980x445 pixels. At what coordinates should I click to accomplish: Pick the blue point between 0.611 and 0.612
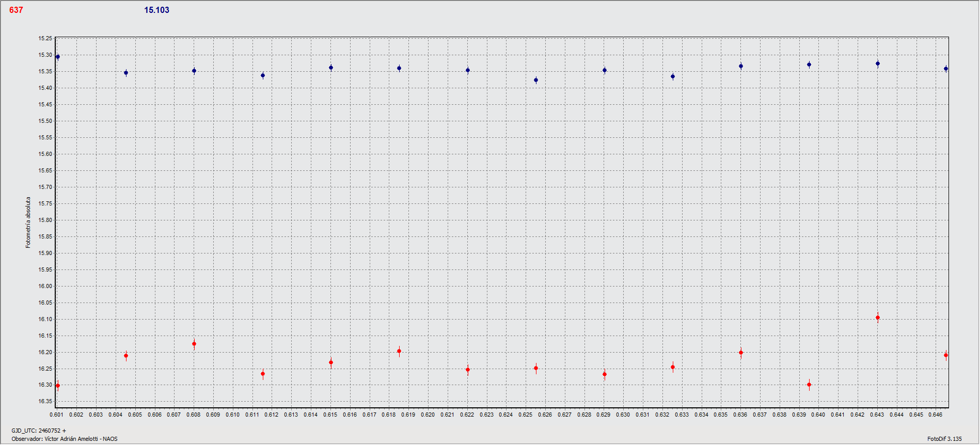click(263, 75)
